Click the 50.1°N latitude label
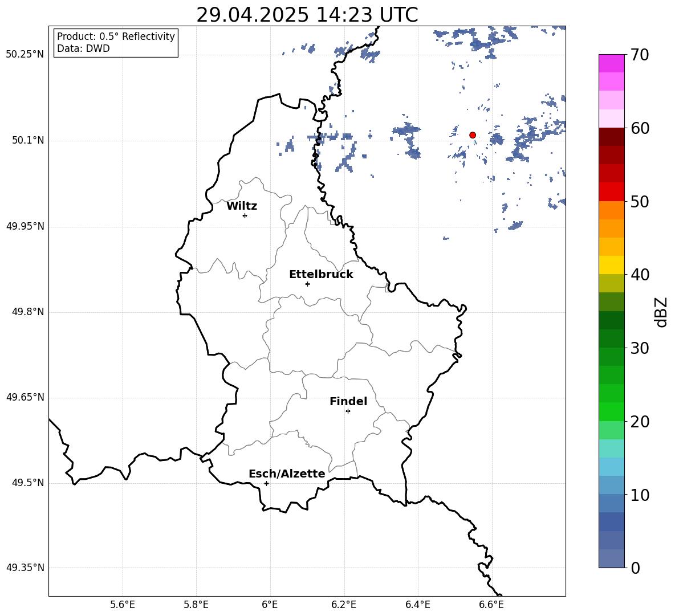 pos(28,141)
